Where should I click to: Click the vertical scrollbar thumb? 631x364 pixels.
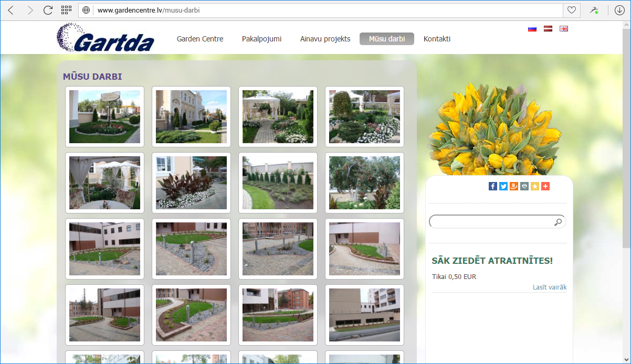pyautogui.click(x=626, y=138)
